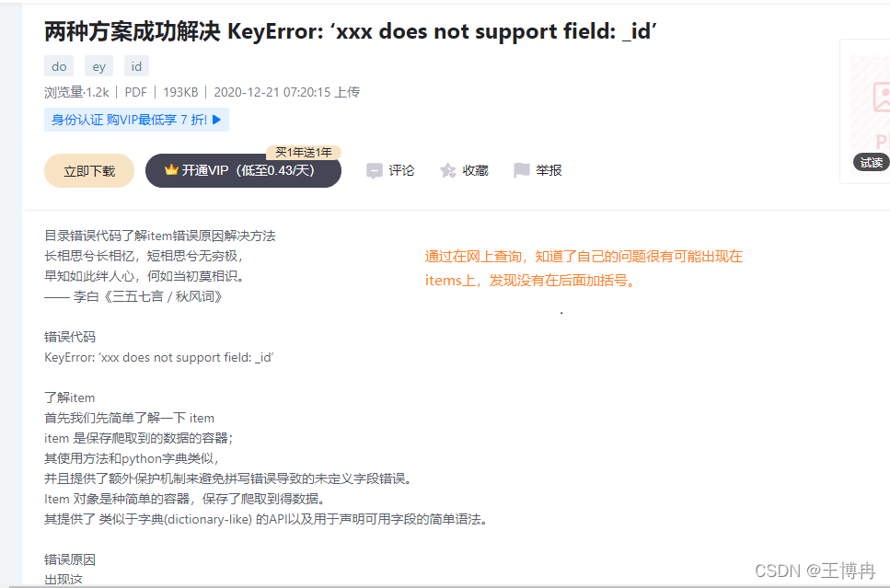Screen dimensions: 890x588
Task: Click the report flag icon
Action: pos(521,170)
